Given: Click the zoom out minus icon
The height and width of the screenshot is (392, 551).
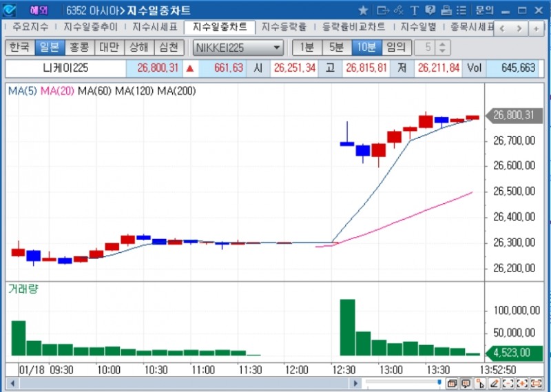Looking at the screenshot, I should click(x=508, y=383).
